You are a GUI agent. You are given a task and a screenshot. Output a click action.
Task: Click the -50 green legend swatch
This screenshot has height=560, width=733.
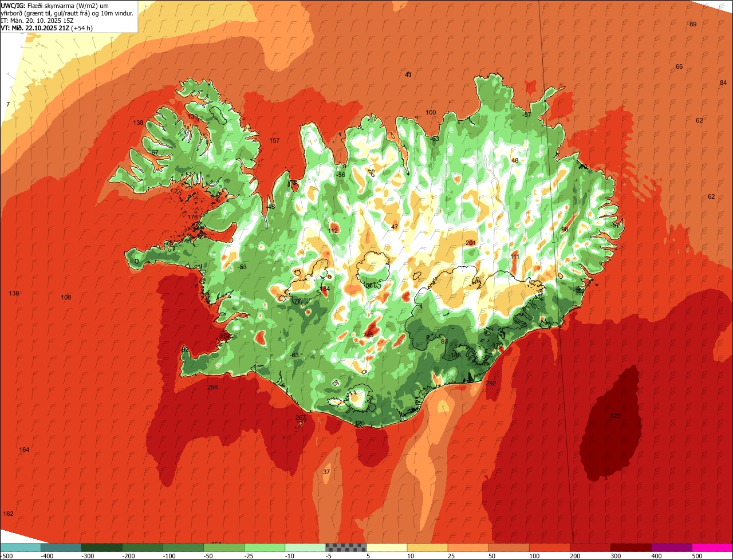click(223, 547)
